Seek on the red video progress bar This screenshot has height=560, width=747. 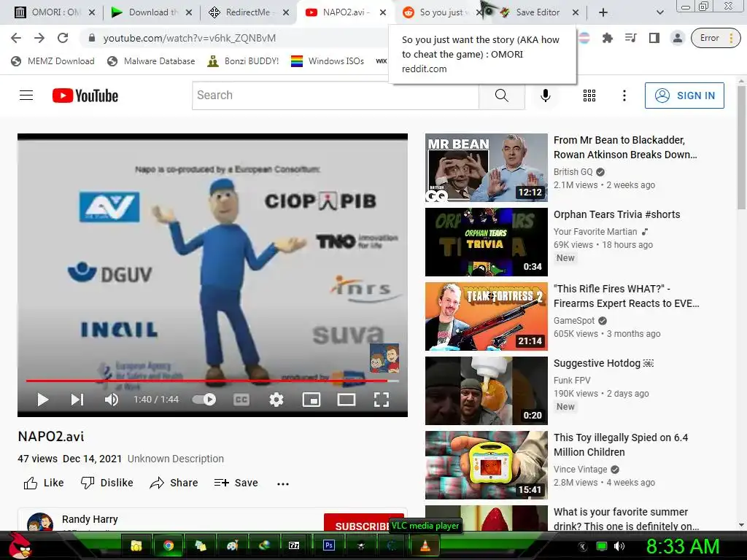pos(212,381)
